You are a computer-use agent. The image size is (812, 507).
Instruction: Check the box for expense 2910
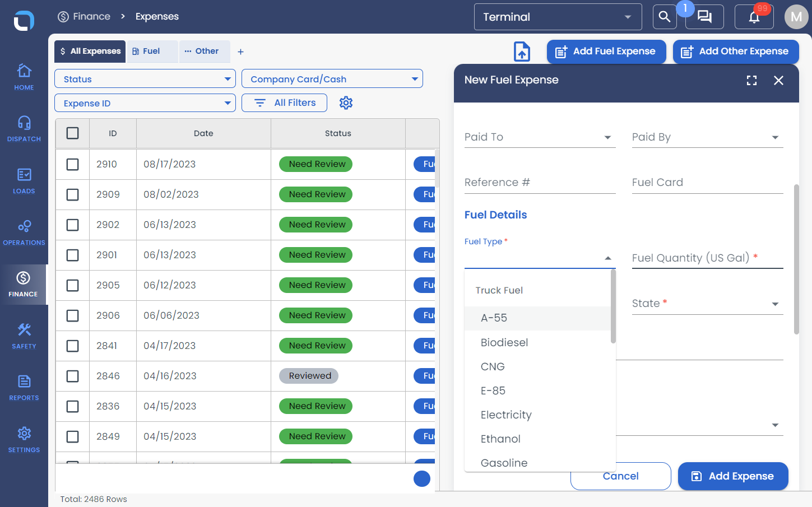coord(72,164)
